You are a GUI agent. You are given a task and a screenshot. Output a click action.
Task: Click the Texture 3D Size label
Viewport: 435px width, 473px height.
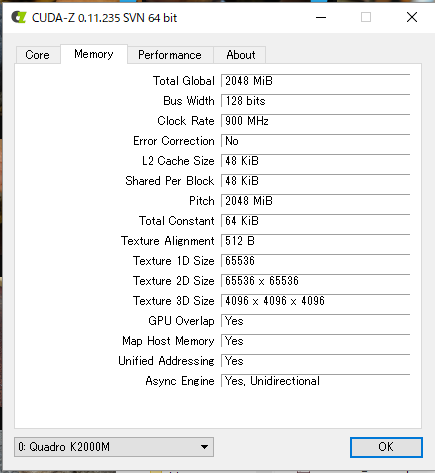pos(174,301)
